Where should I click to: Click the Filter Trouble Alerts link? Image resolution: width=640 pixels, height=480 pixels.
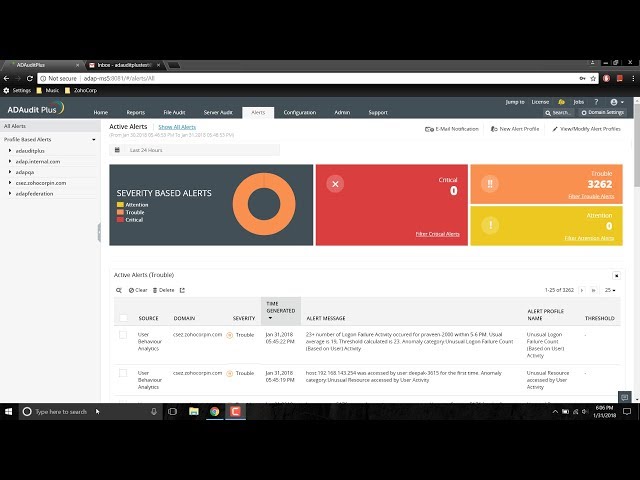point(591,196)
